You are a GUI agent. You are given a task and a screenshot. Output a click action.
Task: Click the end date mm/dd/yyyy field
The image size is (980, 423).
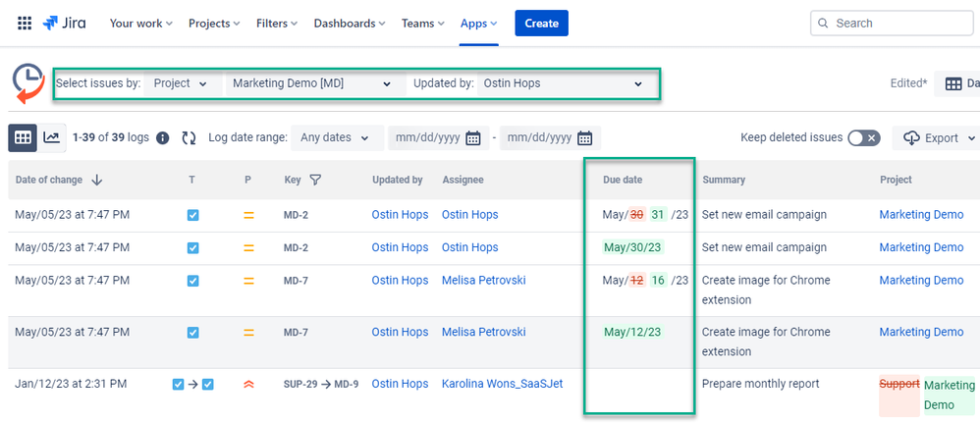click(x=549, y=138)
